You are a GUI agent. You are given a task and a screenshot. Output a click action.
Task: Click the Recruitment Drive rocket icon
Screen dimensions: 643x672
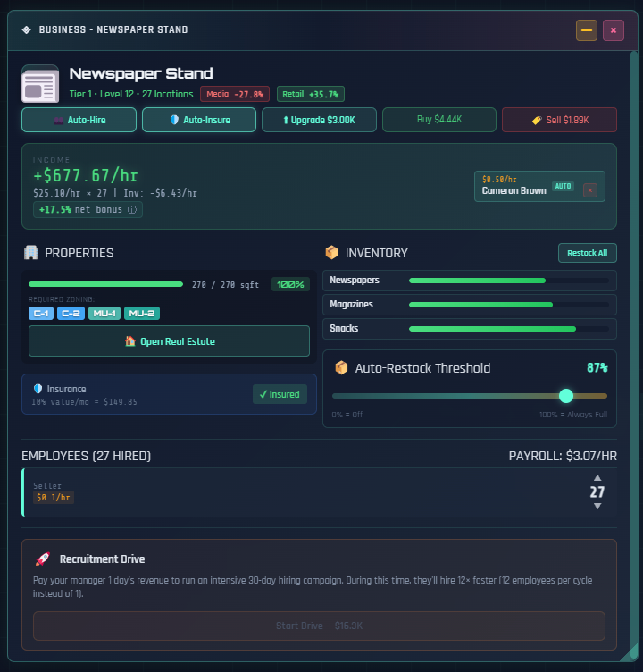[41, 559]
